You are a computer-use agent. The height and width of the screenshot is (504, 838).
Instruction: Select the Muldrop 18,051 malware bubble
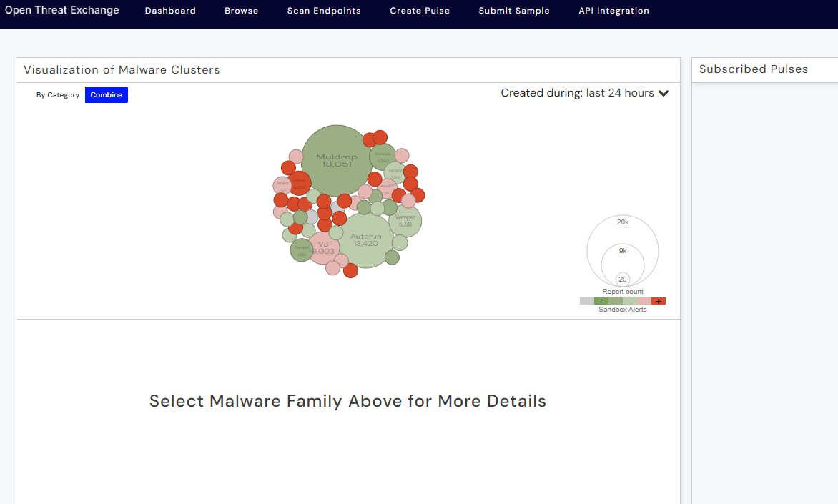[x=337, y=160]
